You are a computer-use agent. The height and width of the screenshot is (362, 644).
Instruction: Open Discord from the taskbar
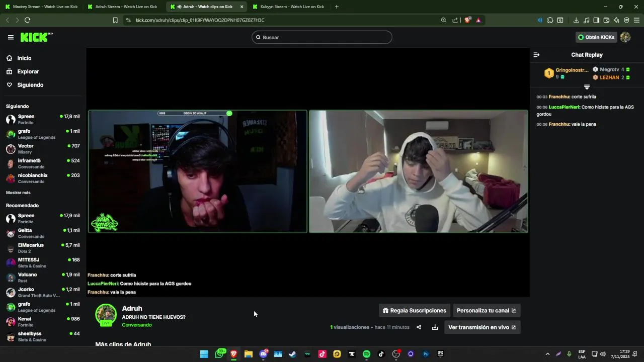263,354
